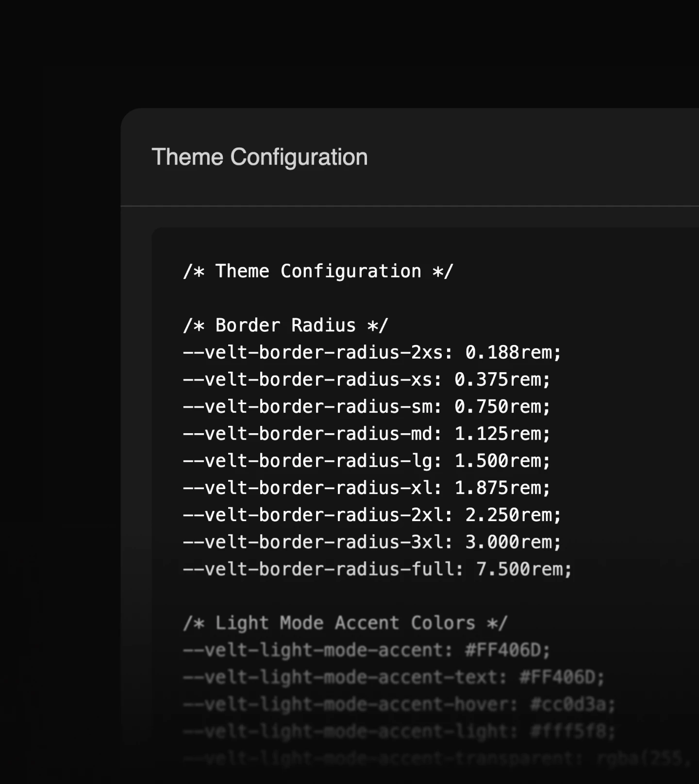This screenshot has width=699, height=784.
Task: Select the --velt-light-mode-accent-hover: #cc0d3a line
Action: pyautogui.click(x=399, y=704)
